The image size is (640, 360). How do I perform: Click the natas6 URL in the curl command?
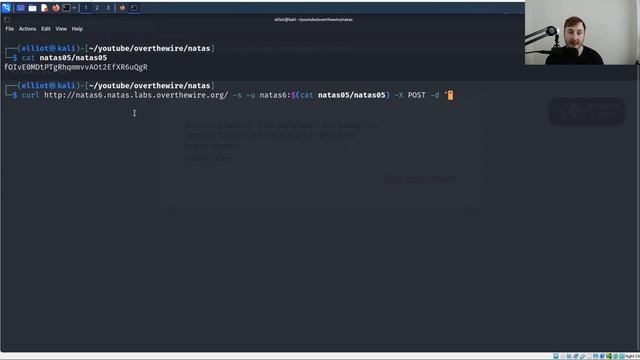pos(136,95)
